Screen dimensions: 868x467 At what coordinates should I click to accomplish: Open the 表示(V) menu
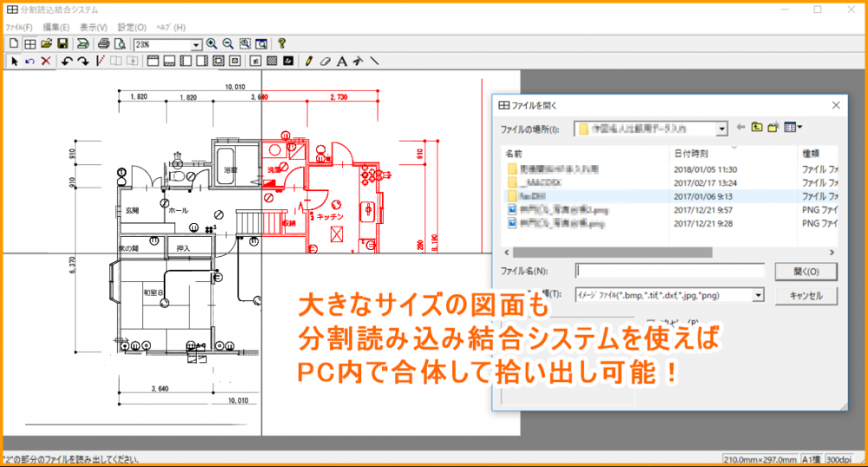pyautogui.click(x=93, y=27)
